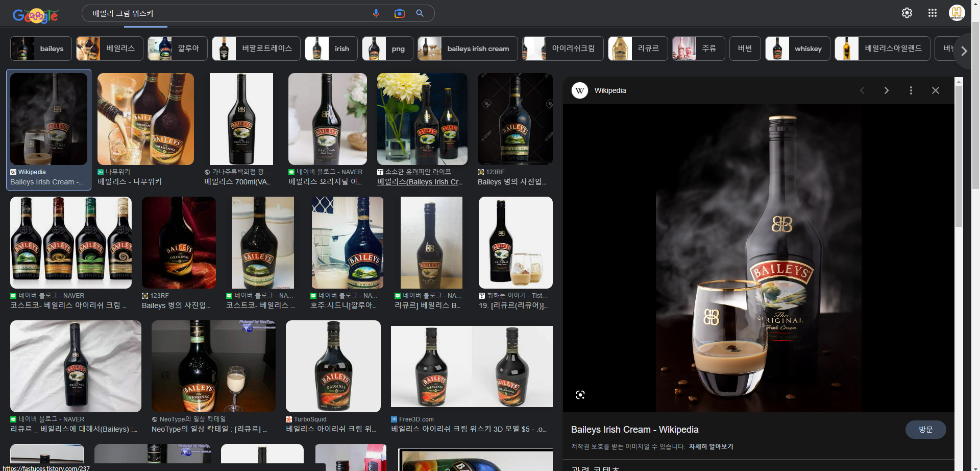
Task: Open 나무위키 베일리스 image result
Action: pyautogui.click(x=145, y=119)
